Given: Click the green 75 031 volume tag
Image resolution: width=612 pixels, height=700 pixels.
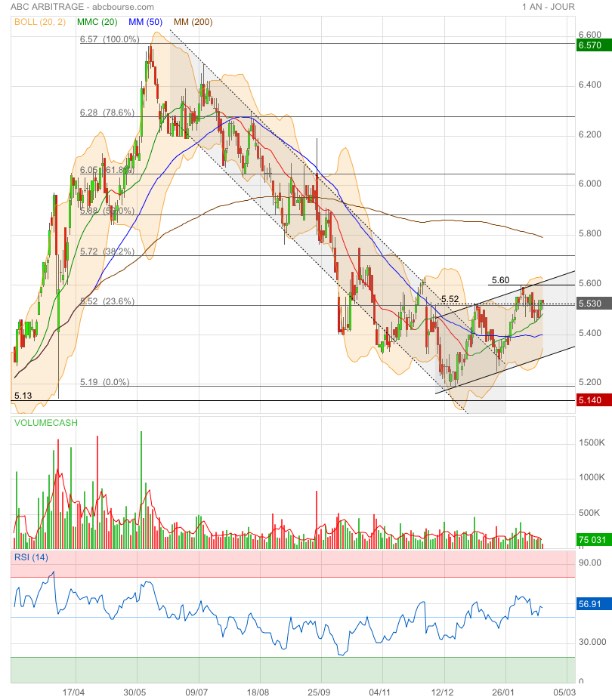Looking at the screenshot, I should tap(594, 540).
